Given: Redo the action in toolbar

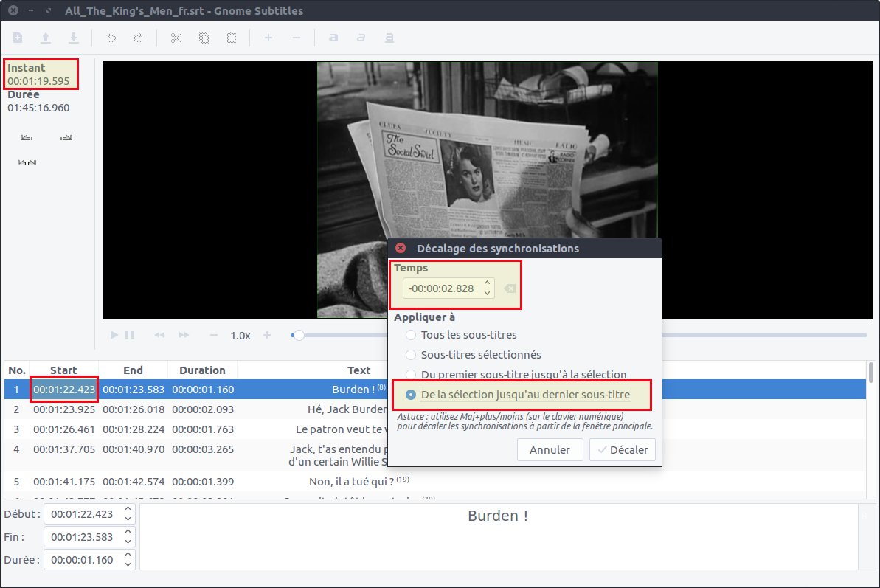Looking at the screenshot, I should (138, 38).
